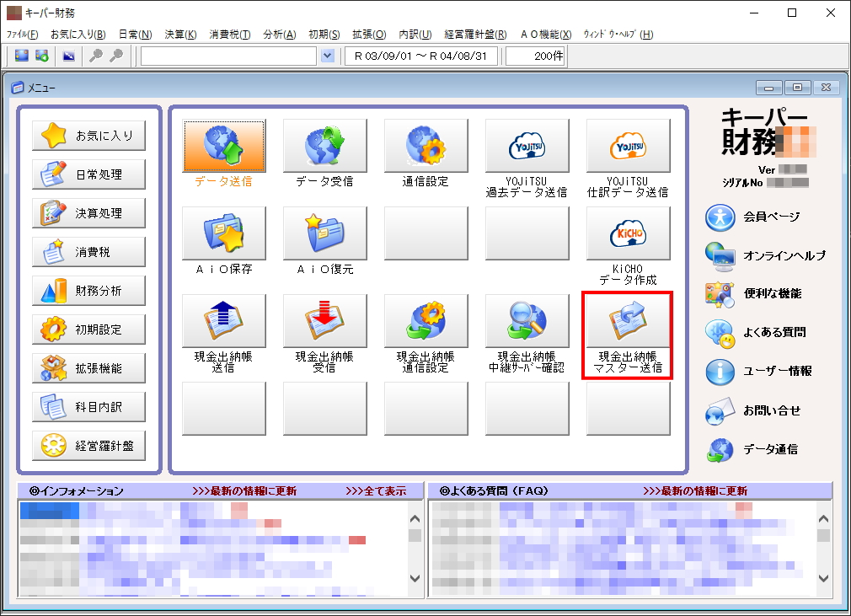Open the ウィンドウ・ヘルプ(H) menu
851x616 pixels.
pos(618,35)
